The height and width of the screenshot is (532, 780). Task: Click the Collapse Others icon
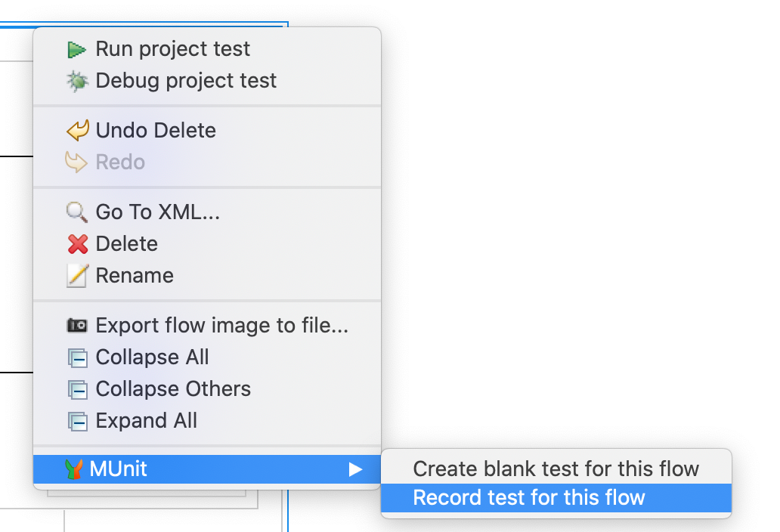[x=77, y=389]
